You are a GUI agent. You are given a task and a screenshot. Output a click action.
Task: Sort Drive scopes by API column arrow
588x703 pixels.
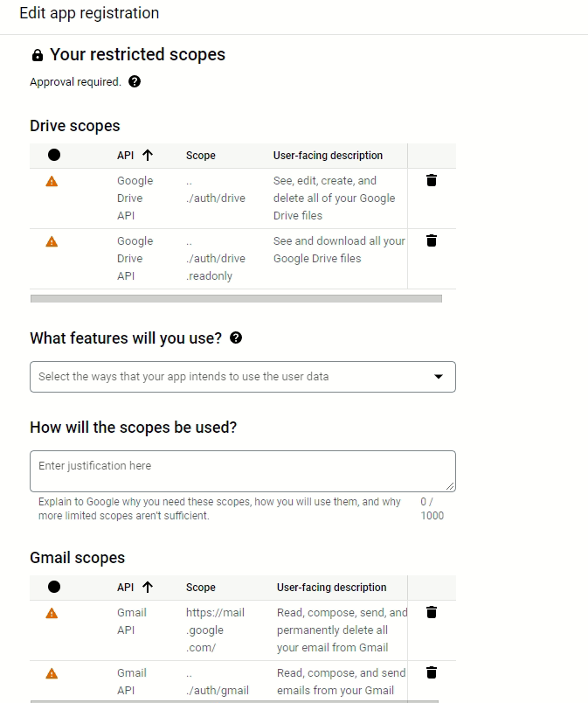pos(147,155)
